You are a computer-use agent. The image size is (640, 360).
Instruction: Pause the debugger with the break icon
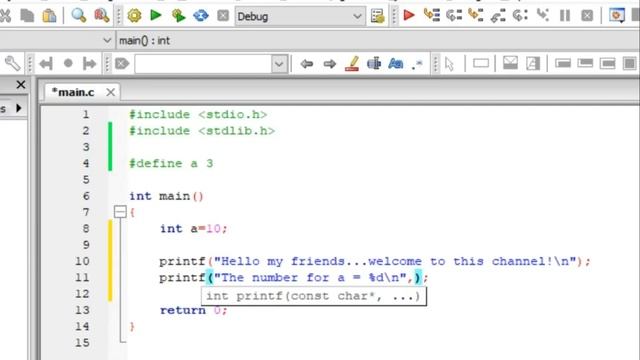click(x=565, y=16)
